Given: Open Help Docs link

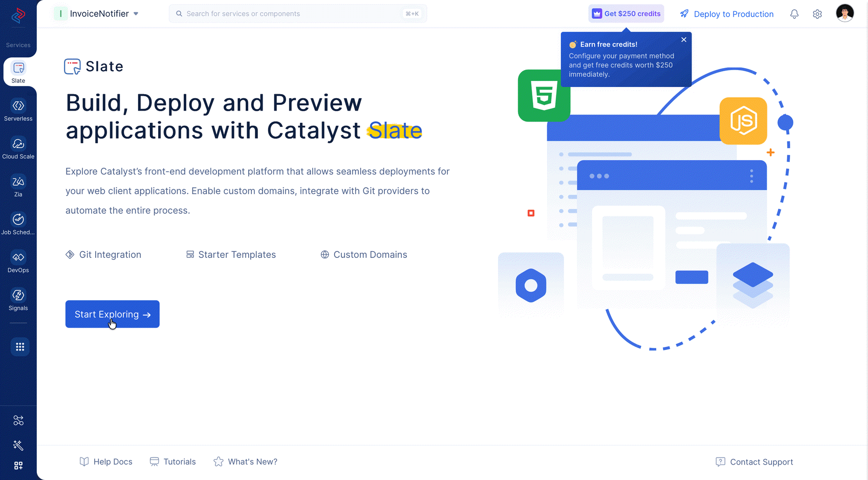Looking at the screenshot, I should coord(106,462).
